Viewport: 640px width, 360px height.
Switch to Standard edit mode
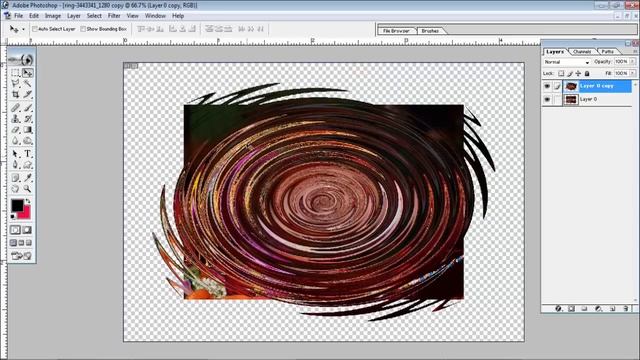(x=16, y=230)
